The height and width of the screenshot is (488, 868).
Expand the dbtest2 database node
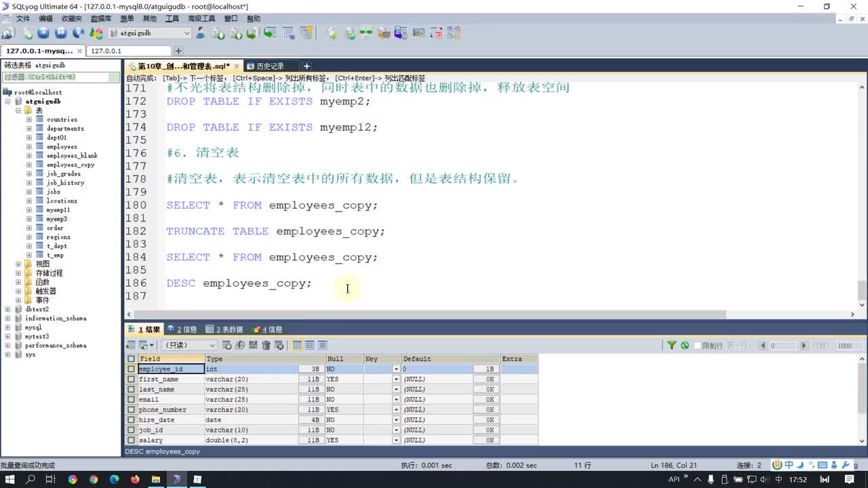(7, 309)
